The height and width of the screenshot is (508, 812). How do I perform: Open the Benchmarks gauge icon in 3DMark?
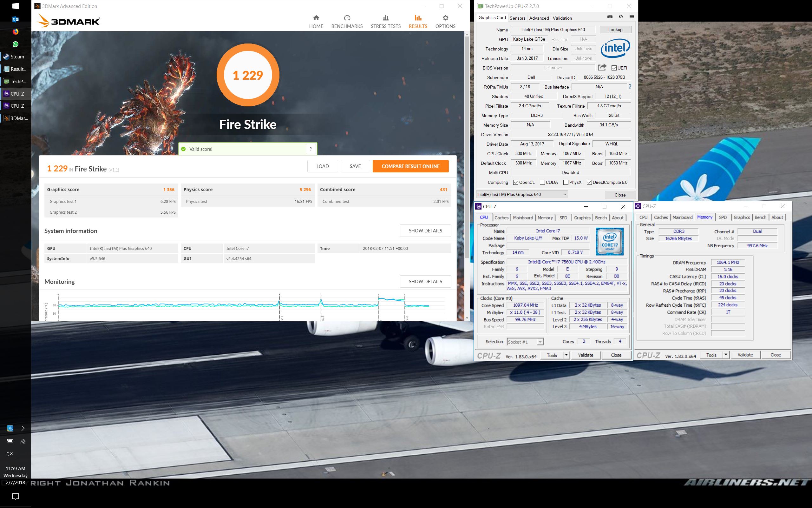tap(347, 18)
